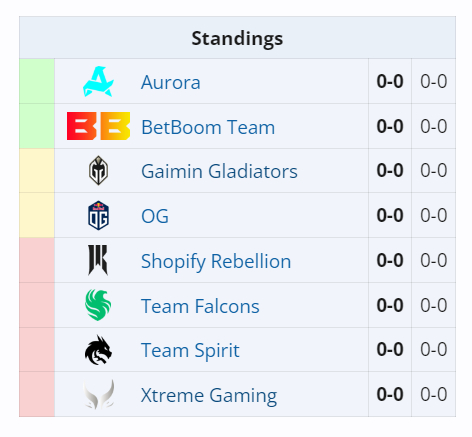Open the OG team page link
Image resolution: width=472 pixels, height=437 pixels.
155,216
